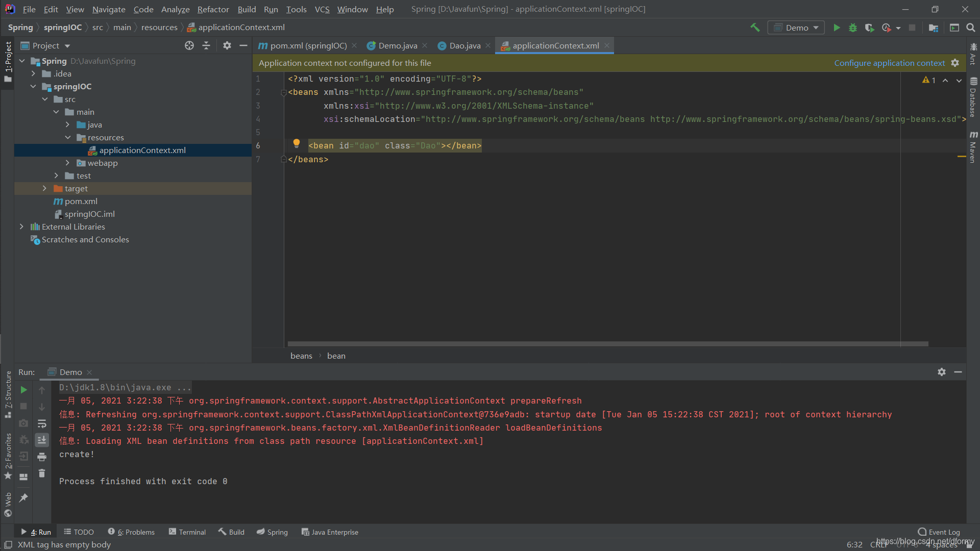Image resolution: width=980 pixels, height=551 pixels.
Task: Expand the target folder in project tree
Action: click(x=45, y=188)
